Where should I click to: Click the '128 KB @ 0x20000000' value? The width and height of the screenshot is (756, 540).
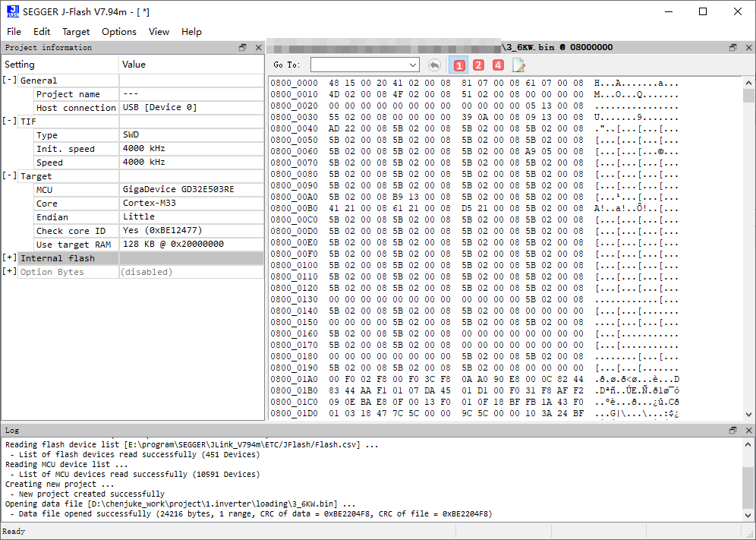point(173,244)
